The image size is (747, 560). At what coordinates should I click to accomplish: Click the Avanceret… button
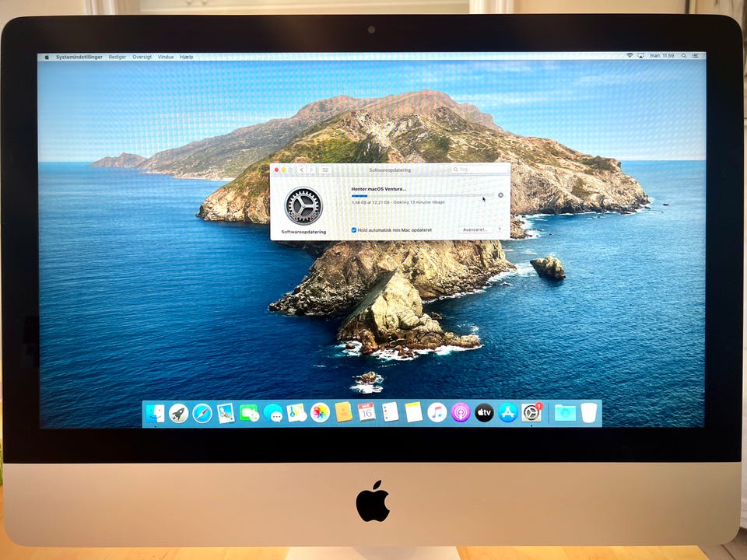click(475, 229)
